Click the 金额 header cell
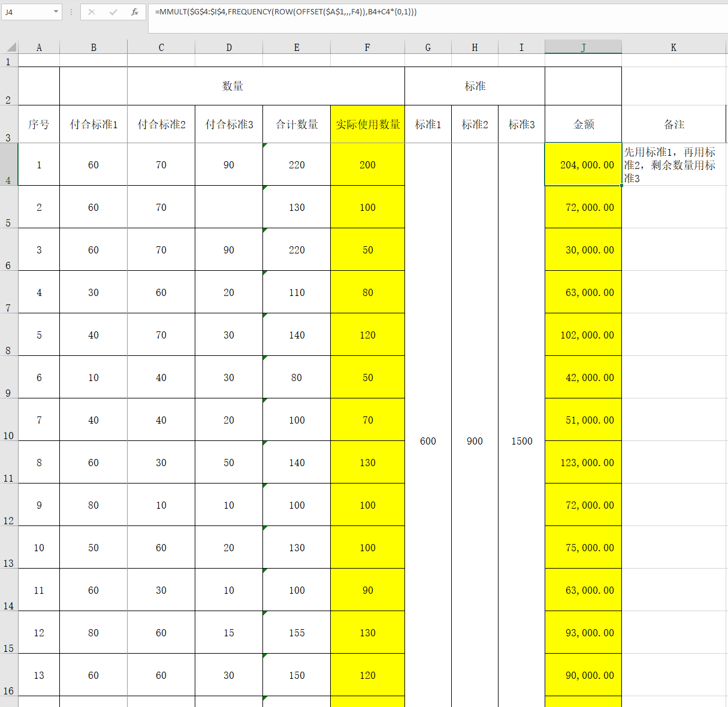 (x=583, y=124)
